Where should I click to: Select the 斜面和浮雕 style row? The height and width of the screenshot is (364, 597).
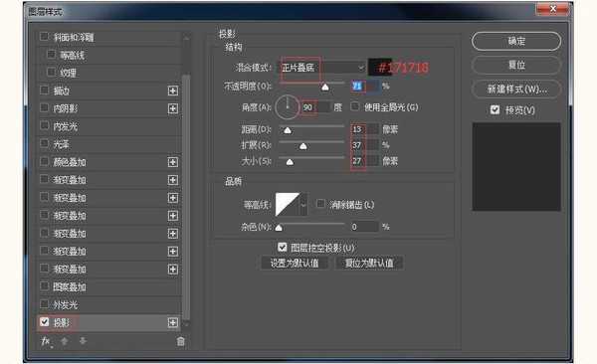[108, 37]
